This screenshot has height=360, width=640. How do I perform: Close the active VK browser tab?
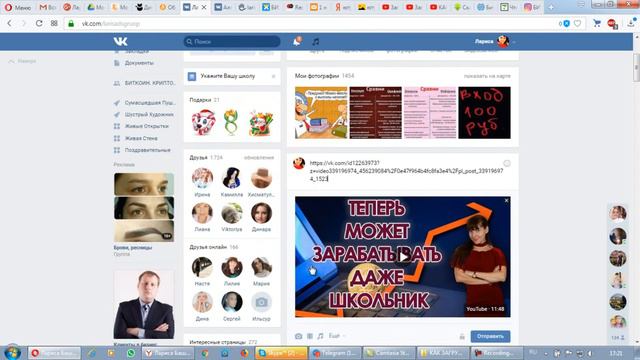tap(204, 7)
